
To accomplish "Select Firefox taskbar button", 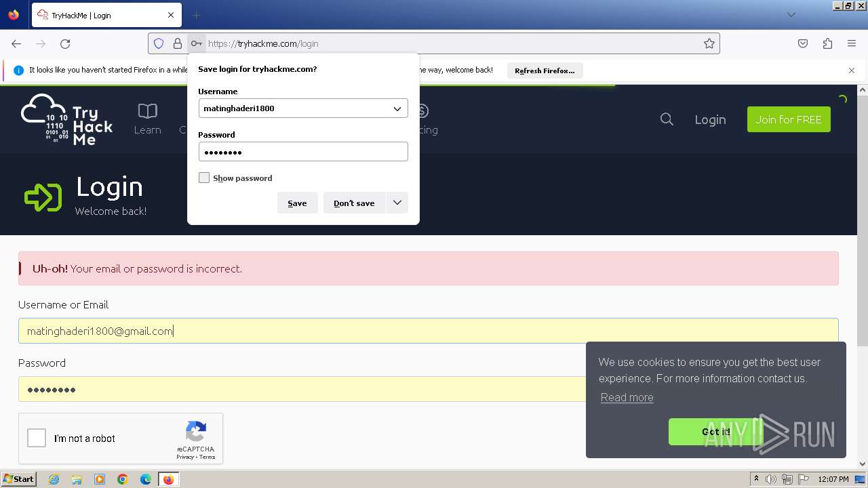I will 168,479.
